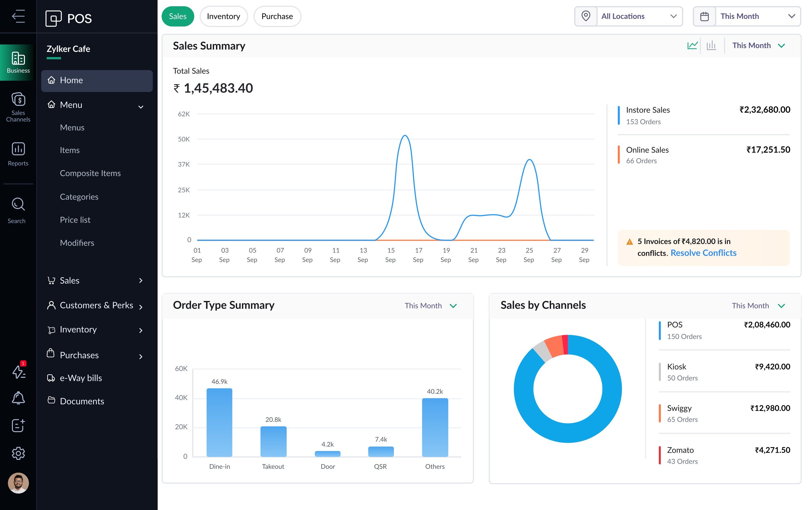
Task: Open Reports in the left rail
Action: click(18, 154)
